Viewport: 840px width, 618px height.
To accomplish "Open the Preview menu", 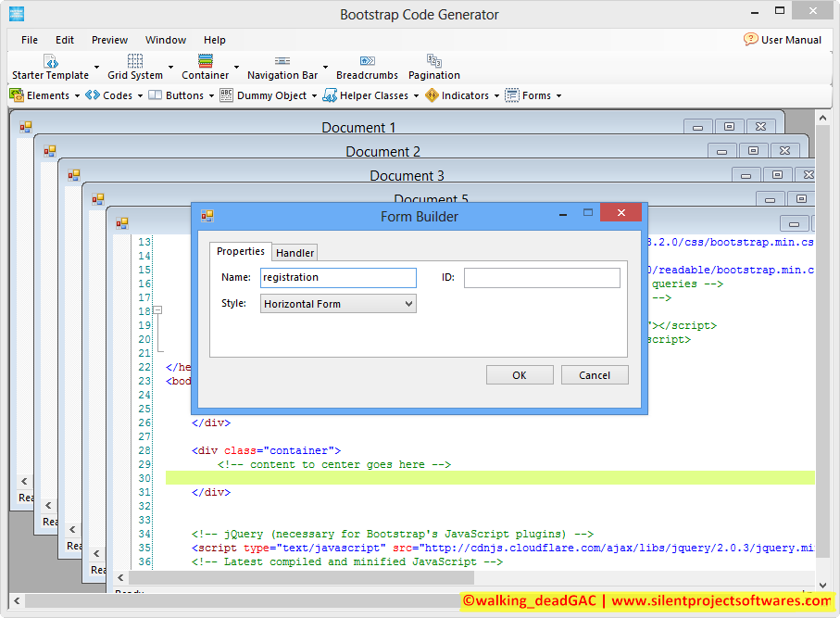I will pyautogui.click(x=109, y=40).
